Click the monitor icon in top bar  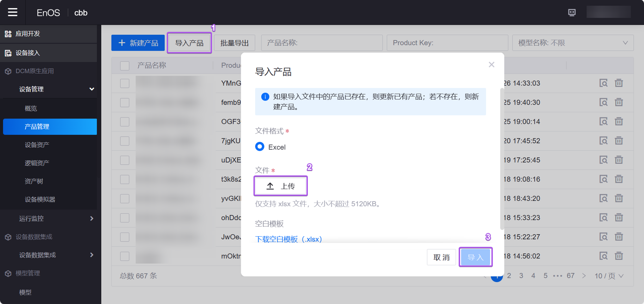pyautogui.click(x=572, y=12)
